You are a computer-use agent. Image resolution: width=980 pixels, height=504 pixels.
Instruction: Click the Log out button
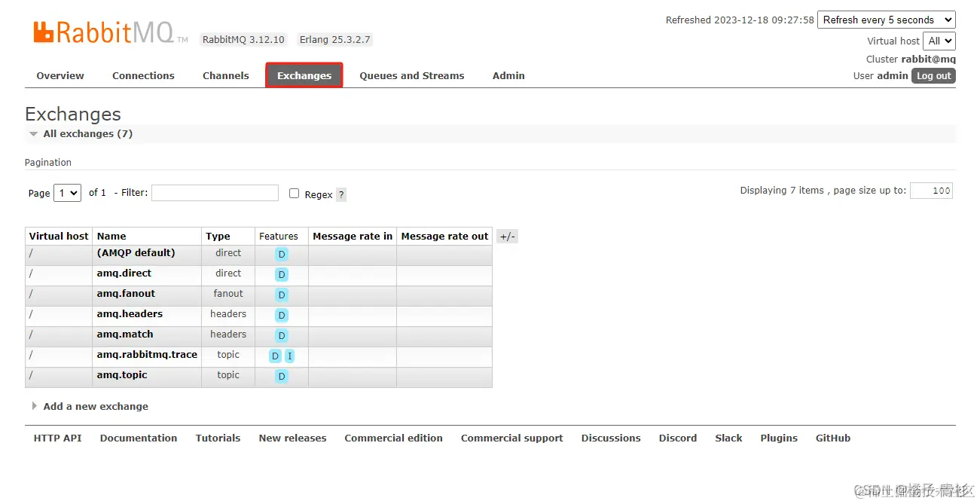(934, 76)
